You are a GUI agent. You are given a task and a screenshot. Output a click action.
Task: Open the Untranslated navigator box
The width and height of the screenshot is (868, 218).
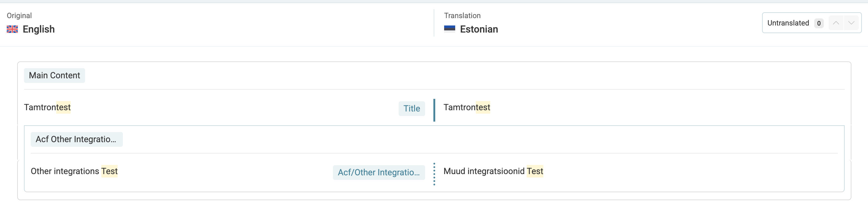click(812, 23)
